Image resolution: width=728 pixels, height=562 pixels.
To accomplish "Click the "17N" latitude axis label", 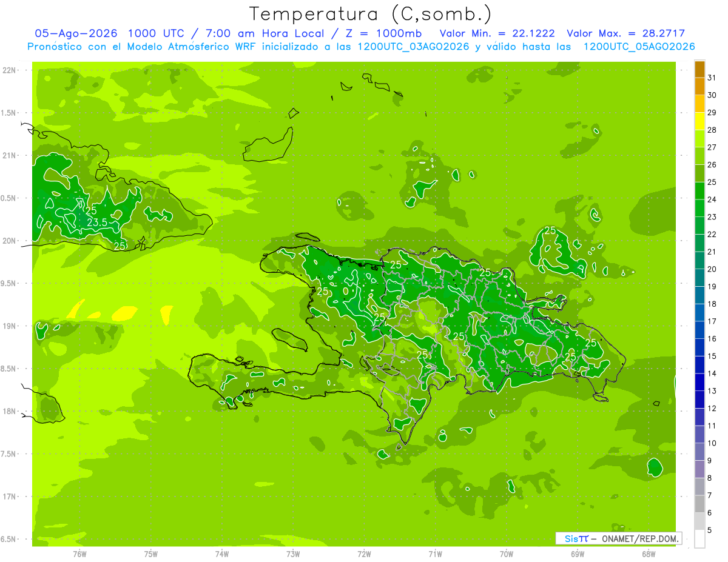I will click(x=8, y=497).
